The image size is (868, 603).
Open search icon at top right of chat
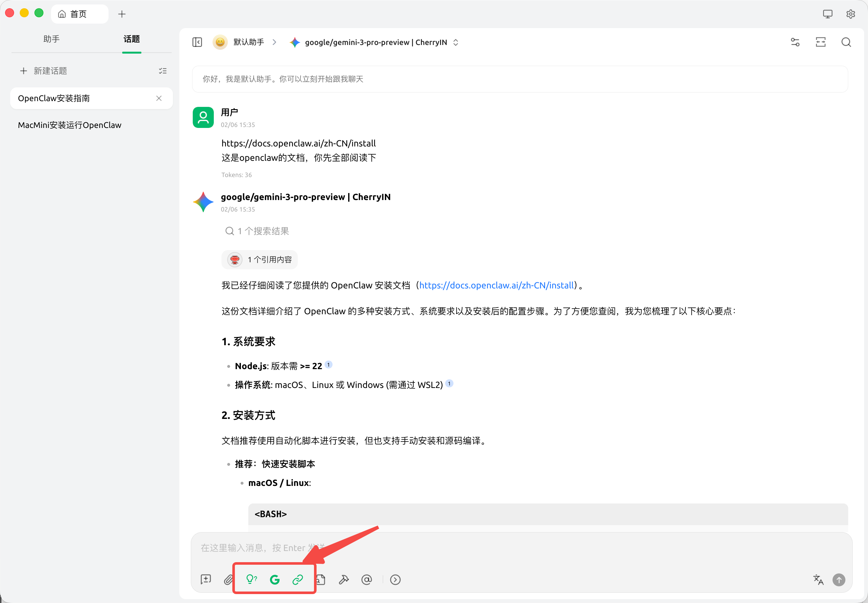tap(846, 42)
